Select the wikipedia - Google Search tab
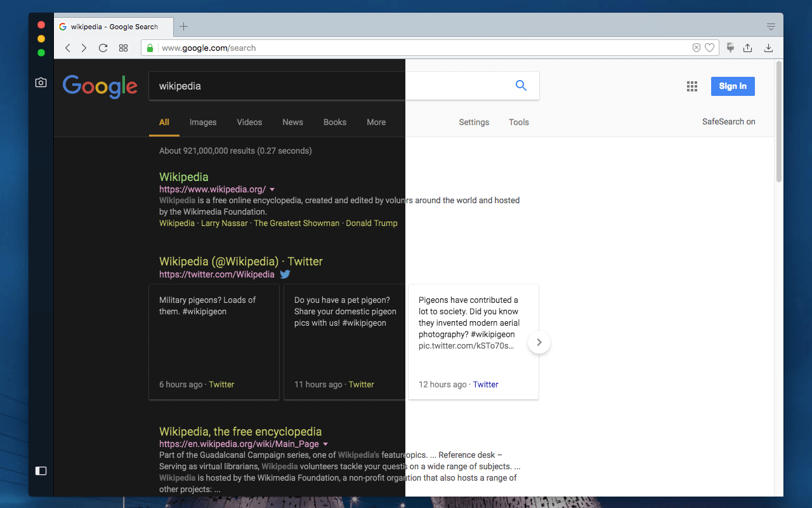Viewport: 812px width, 508px height. pyautogui.click(x=114, y=27)
